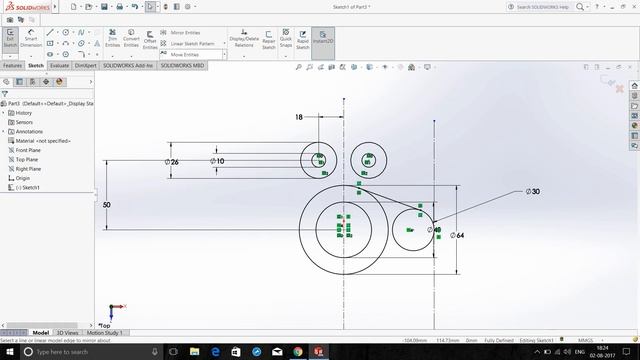Click the Zoom to Fit view icon
640x360 pixels.
(298, 67)
